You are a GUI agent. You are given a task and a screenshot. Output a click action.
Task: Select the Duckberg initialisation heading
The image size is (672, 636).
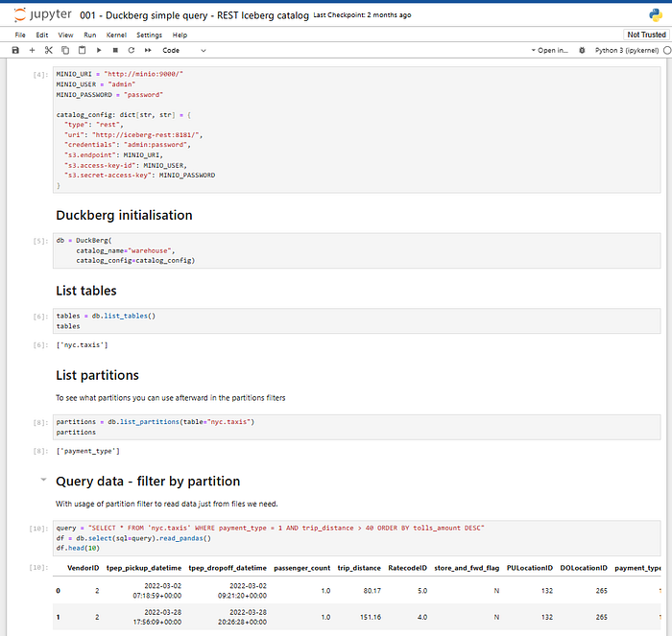point(124,215)
